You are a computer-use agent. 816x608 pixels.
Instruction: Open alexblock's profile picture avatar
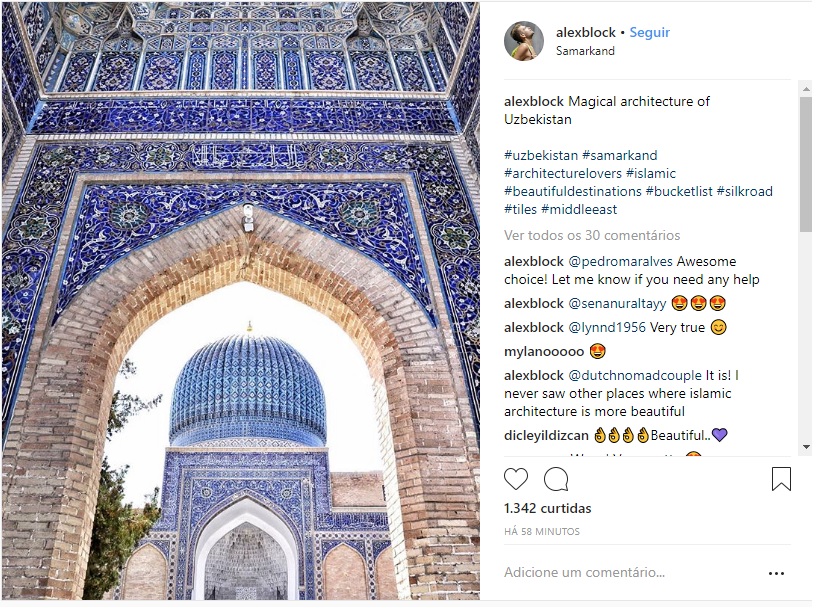[524, 41]
